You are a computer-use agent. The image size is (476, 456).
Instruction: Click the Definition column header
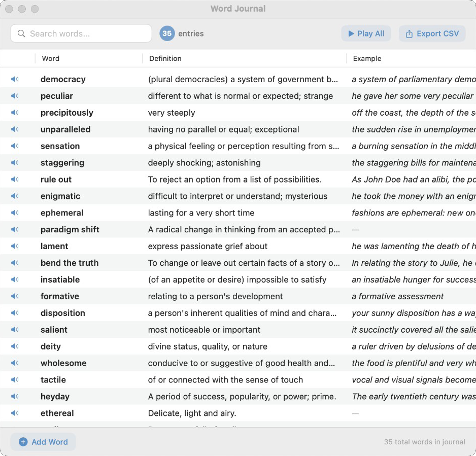pos(165,58)
